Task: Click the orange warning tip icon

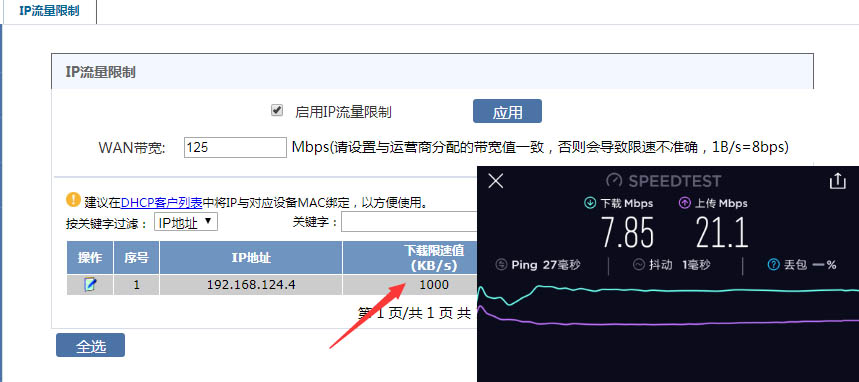Action: (73, 199)
